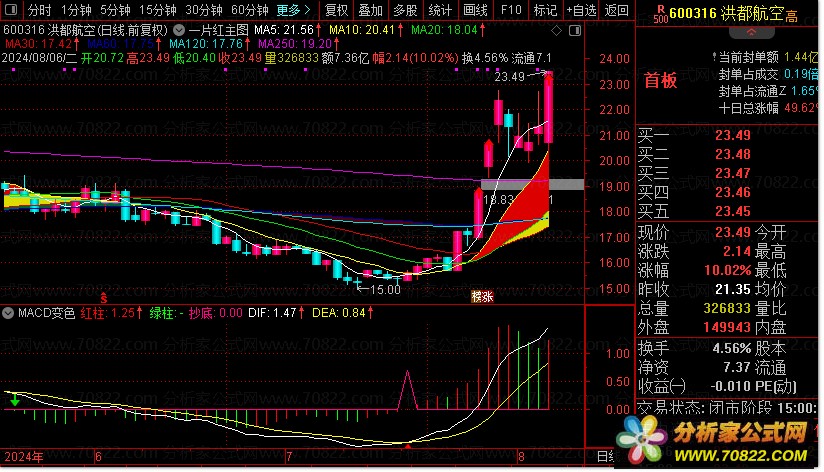Select the 1分钟 period

pos(77,10)
